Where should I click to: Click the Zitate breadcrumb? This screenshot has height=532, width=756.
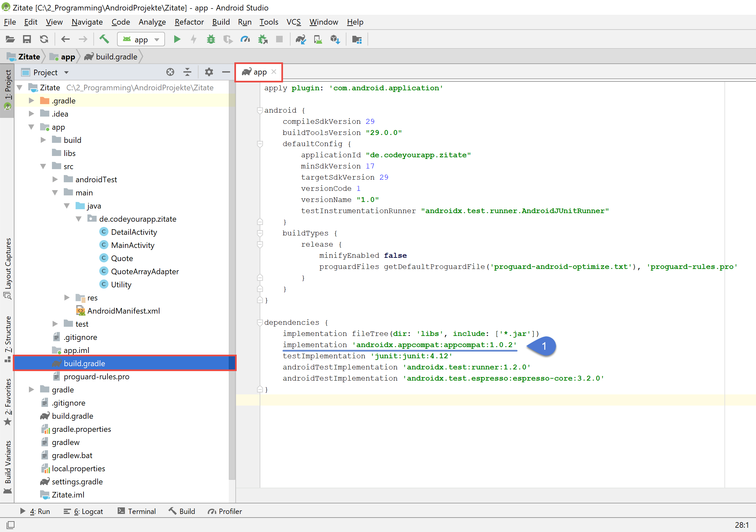pyautogui.click(x=24, y=57)
